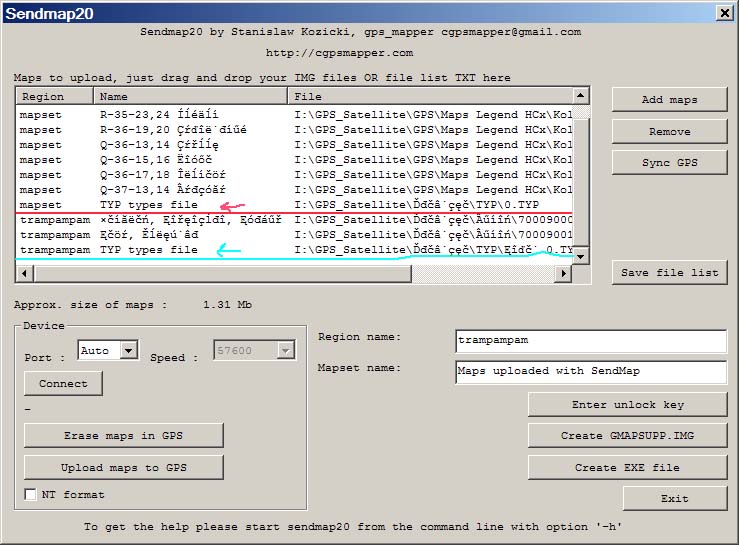Viewport: 739px width, 545px height.
Task: Open Enter unlock key dialog
Action: 627,405
